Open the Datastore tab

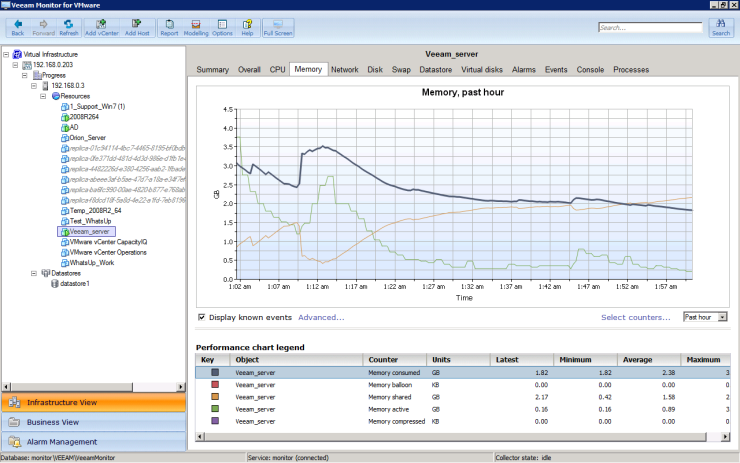point(436,69)
